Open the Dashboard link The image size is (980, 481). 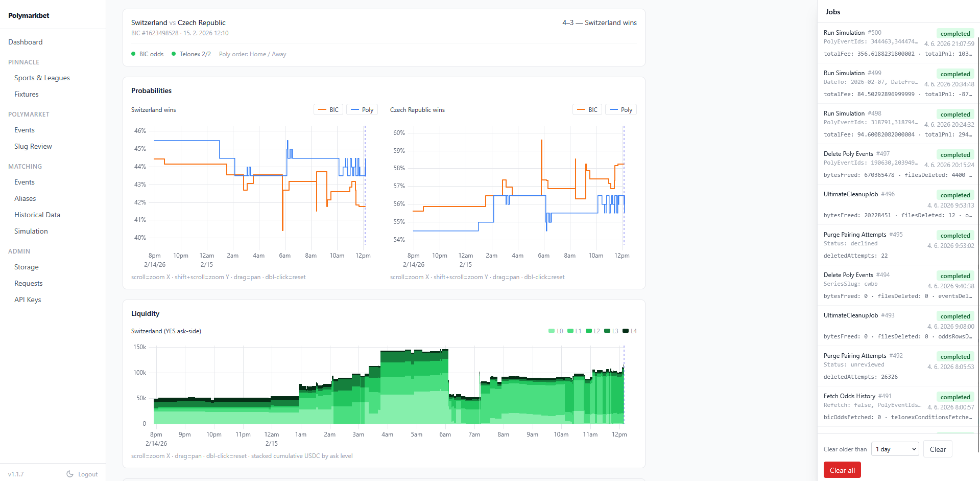tap(26, 42)
